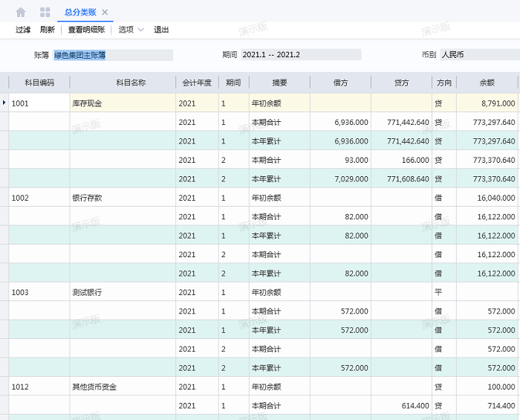Sort by 科目编码 column header

point(39,83)
